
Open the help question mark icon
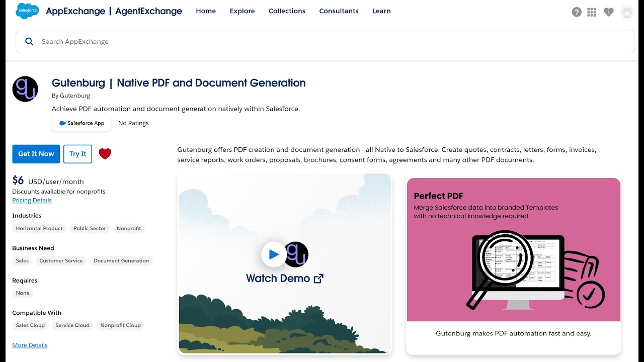[x=577, y=12]
